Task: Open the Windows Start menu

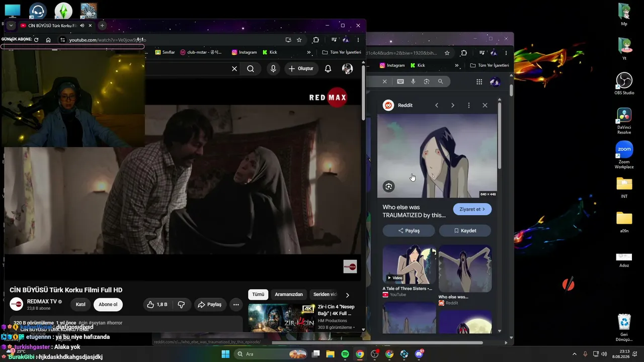Action: [225, 354]
